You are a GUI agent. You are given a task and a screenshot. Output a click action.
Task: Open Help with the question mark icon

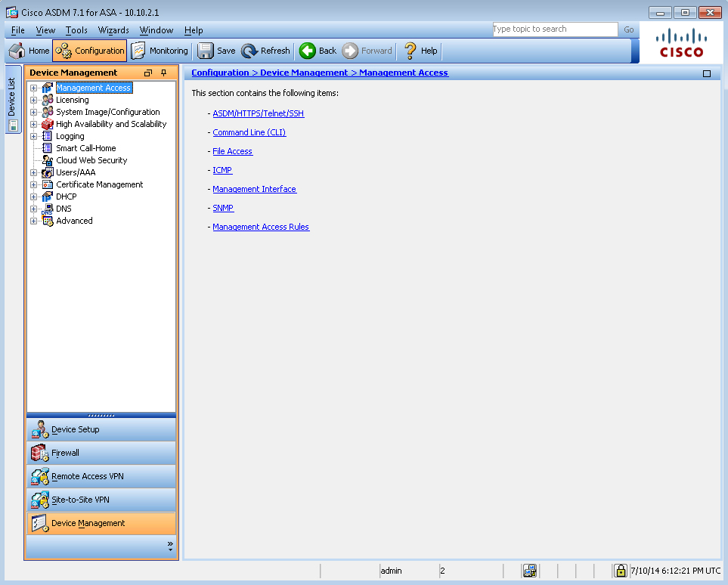point(410,51)
